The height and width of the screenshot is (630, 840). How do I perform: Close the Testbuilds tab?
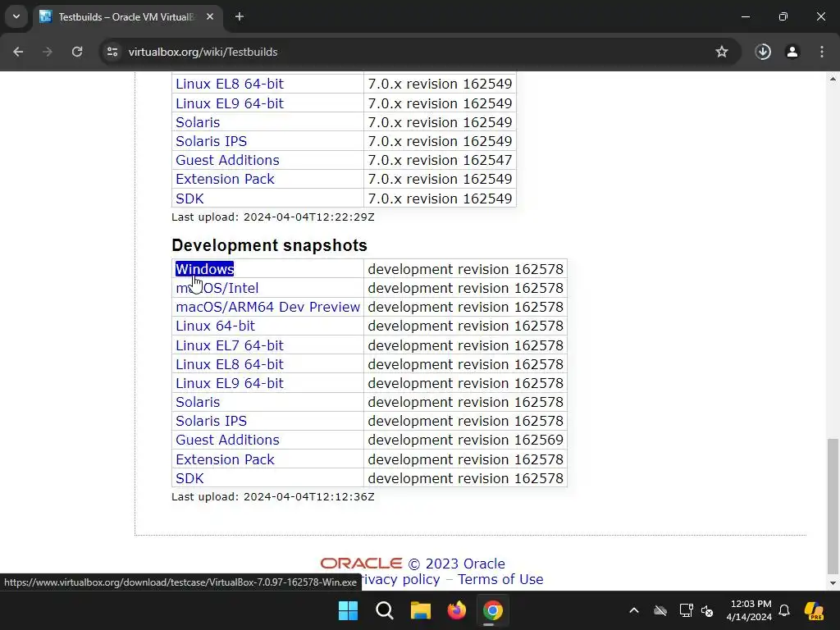[x=210, y=16]
